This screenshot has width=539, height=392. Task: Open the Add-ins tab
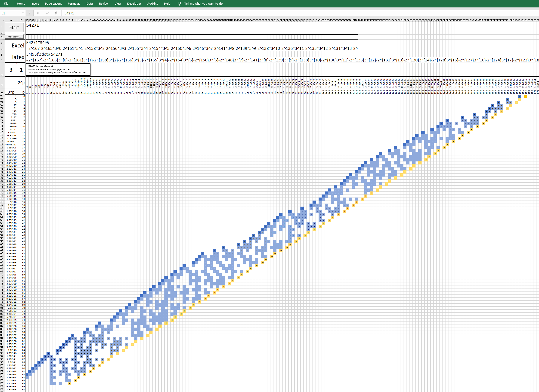click(153, 3)
